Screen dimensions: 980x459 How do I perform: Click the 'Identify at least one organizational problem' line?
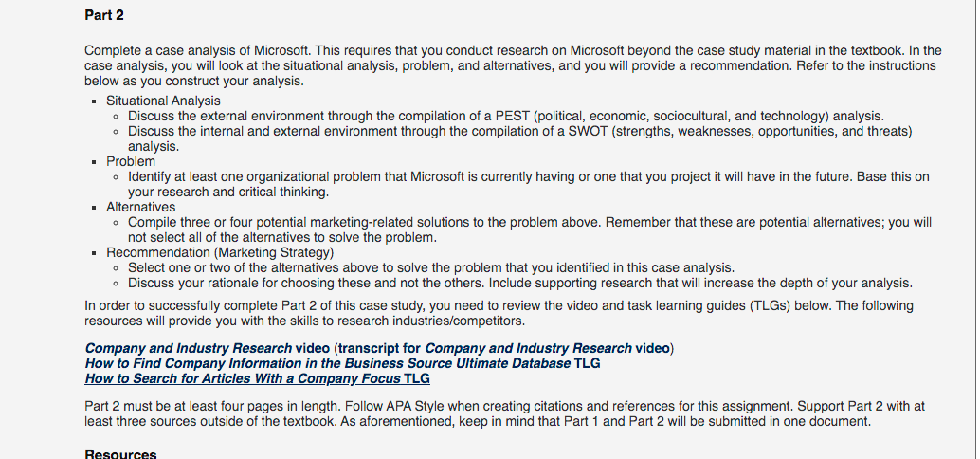528,185
